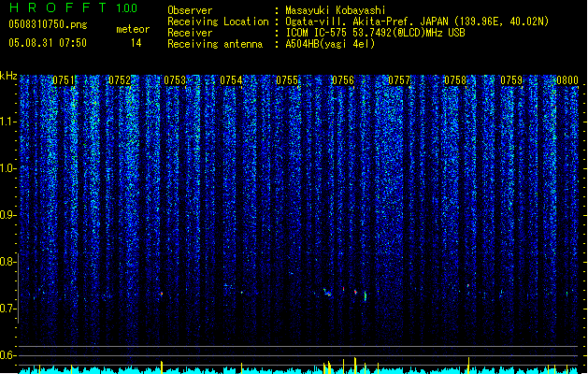This screenshot has width=588, height=374.
Task: Click the Receiver ICOM IC-575 value
Action: tap(376, 33)
